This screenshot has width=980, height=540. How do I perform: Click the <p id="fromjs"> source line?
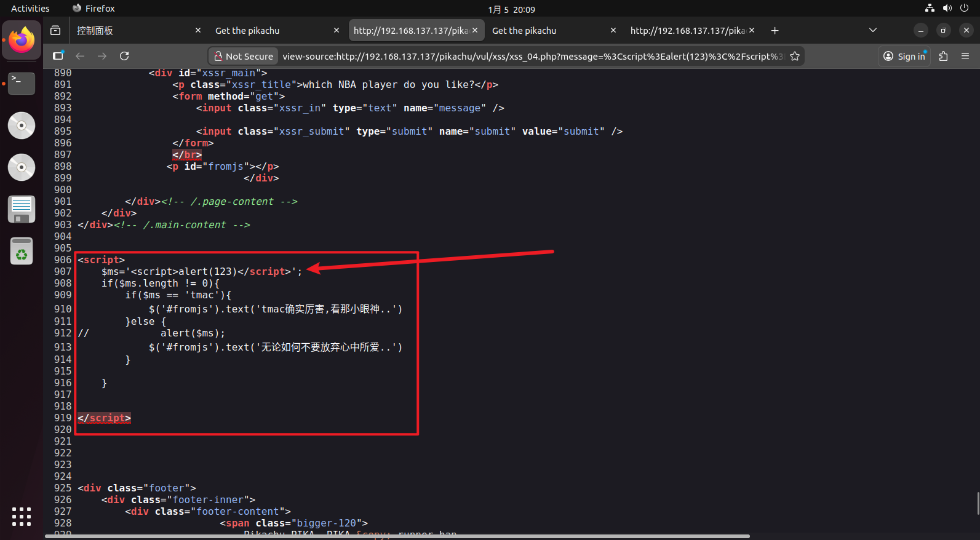[x=223, y=166]
